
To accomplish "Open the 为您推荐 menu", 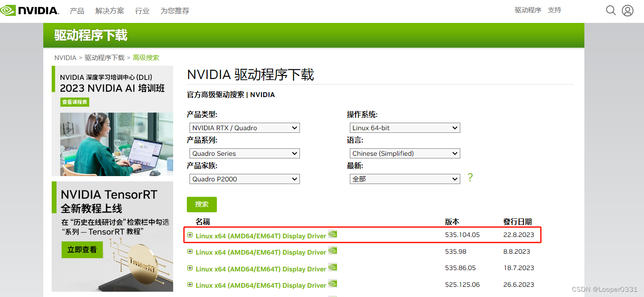I will click(x=175, y=11).
